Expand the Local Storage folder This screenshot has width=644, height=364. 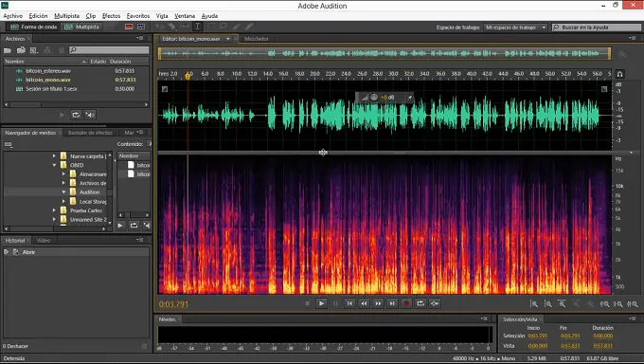63,201
